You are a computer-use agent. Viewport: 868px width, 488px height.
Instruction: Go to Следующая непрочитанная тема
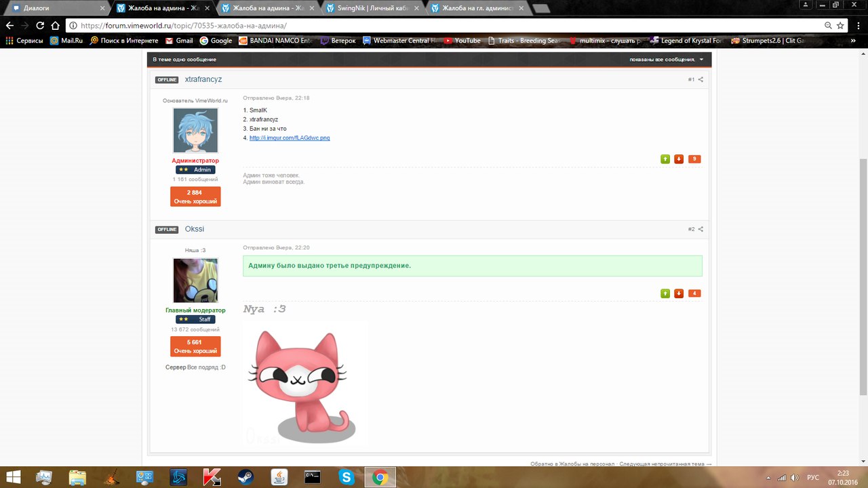(665, 464)
